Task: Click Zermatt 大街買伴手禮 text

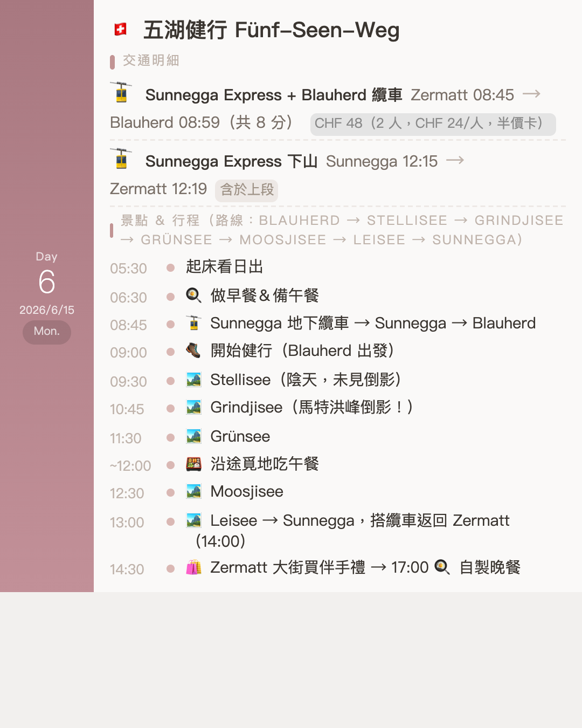Action: tap(288, 567)
